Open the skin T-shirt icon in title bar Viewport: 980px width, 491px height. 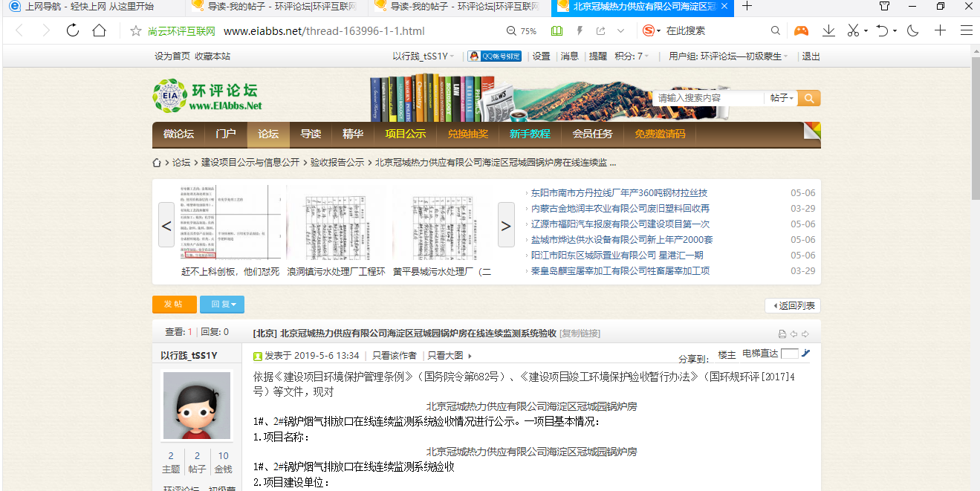[x=884, y=7]
